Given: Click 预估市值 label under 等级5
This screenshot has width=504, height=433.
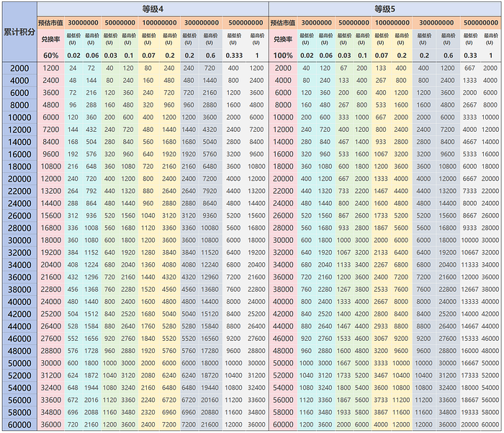Looking at the screenshot, I should coord(283,22).
